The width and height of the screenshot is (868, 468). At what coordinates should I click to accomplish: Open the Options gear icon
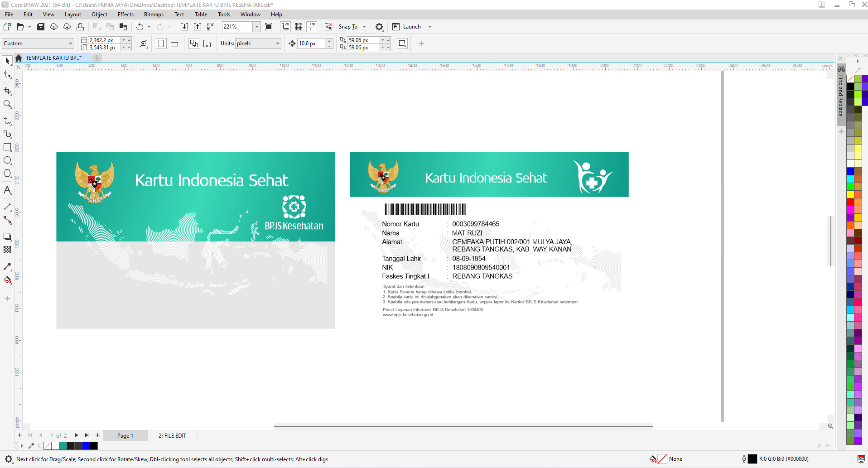point(380,27)
